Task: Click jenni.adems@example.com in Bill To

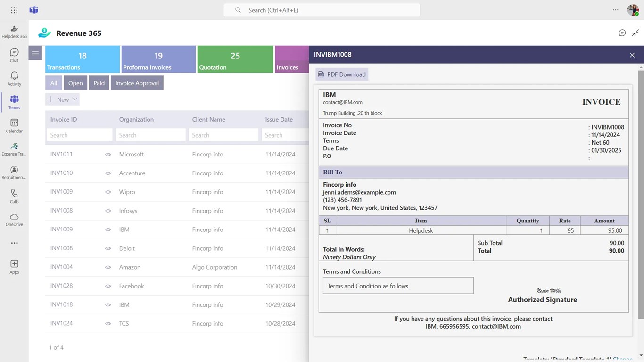Action: point(359,192)
